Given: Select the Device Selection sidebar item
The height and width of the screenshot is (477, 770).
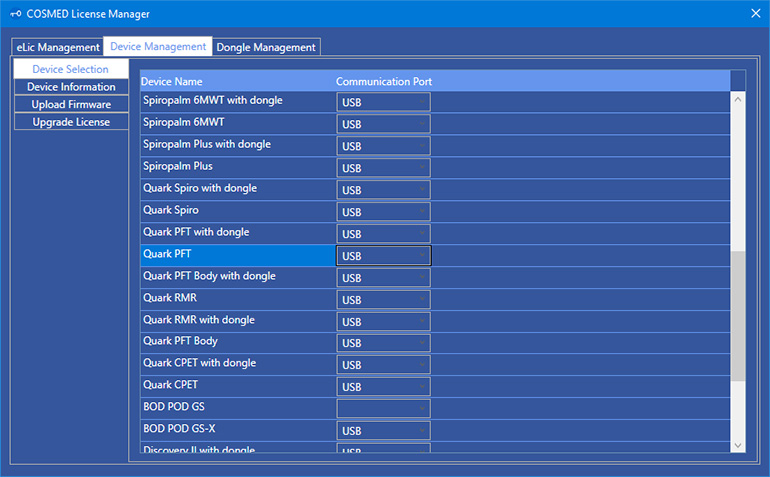Looking at the screenshot, I should 71,69.
